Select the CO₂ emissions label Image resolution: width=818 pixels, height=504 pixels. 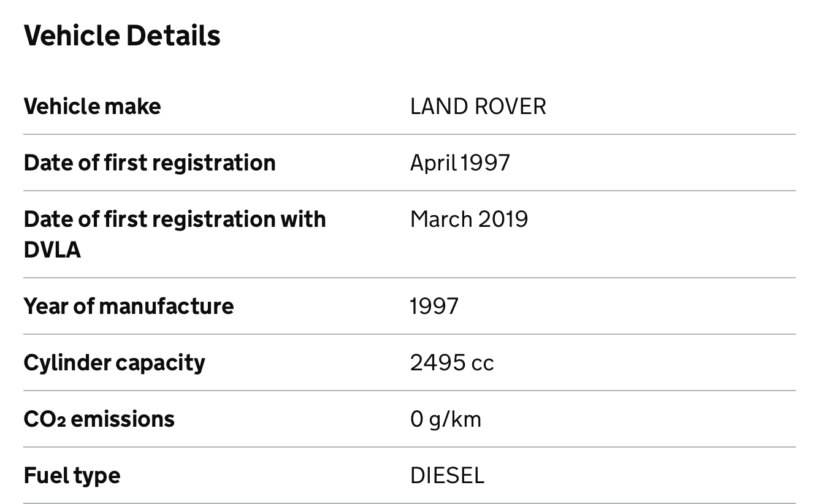99,419
